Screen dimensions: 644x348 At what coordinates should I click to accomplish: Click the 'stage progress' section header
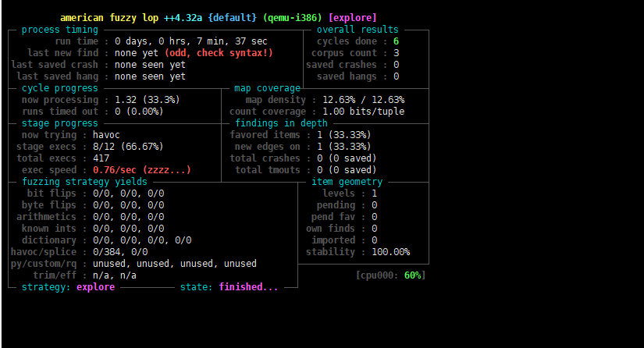coord(60,123)
